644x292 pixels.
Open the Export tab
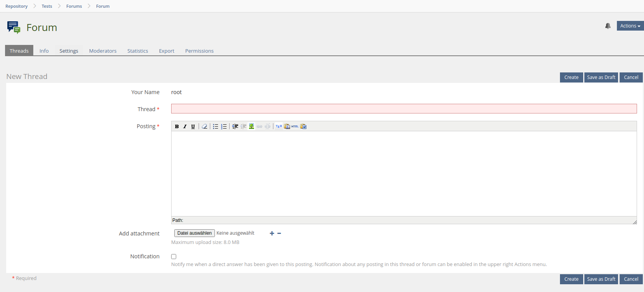[x=167, y=51]
